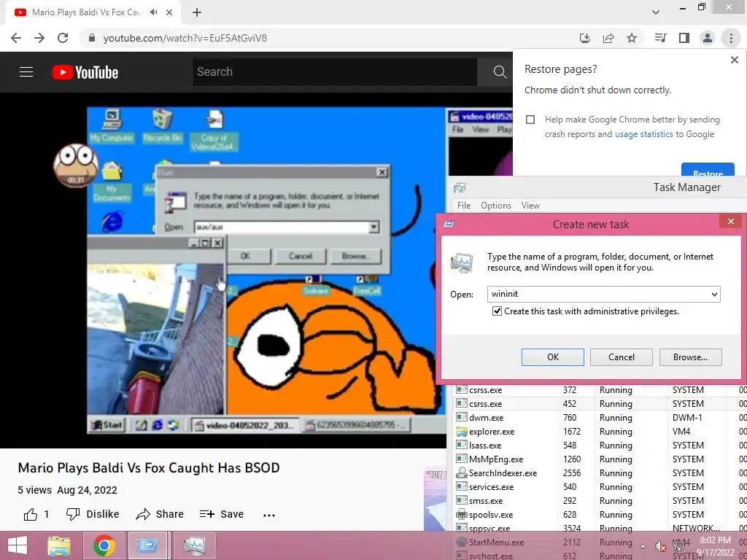747x560 pixels.
Task: Select csrss.exe row with PID 452
Action: click(x=600, y=404)
